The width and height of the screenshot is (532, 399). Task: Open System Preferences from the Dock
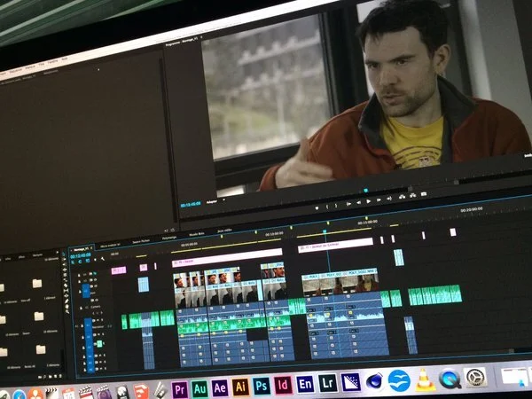pos(475,377)
